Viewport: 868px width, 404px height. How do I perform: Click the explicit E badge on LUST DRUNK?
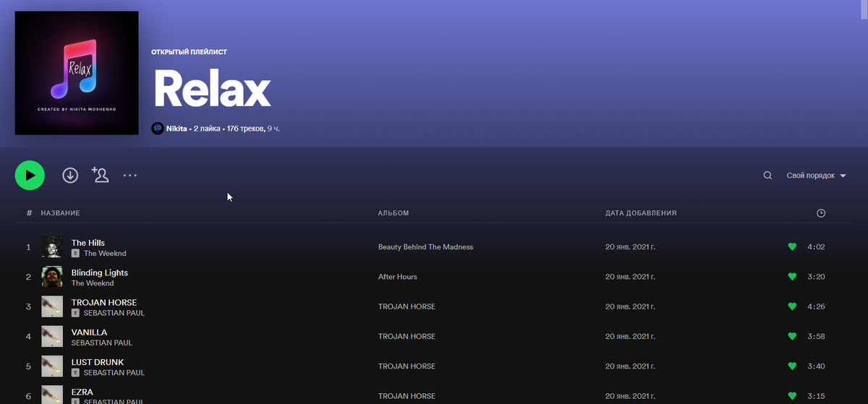click(x=75, y=373)
